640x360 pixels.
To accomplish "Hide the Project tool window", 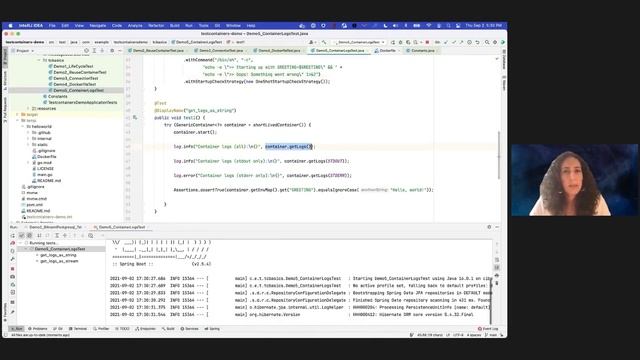I will click(x=120, y=51).
